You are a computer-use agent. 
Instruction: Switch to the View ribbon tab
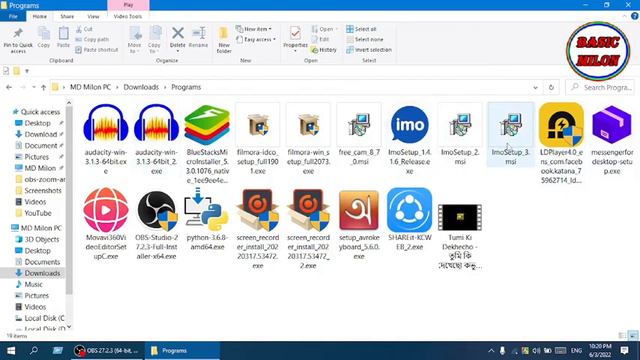pyautogui.click(x=93, y=16)
